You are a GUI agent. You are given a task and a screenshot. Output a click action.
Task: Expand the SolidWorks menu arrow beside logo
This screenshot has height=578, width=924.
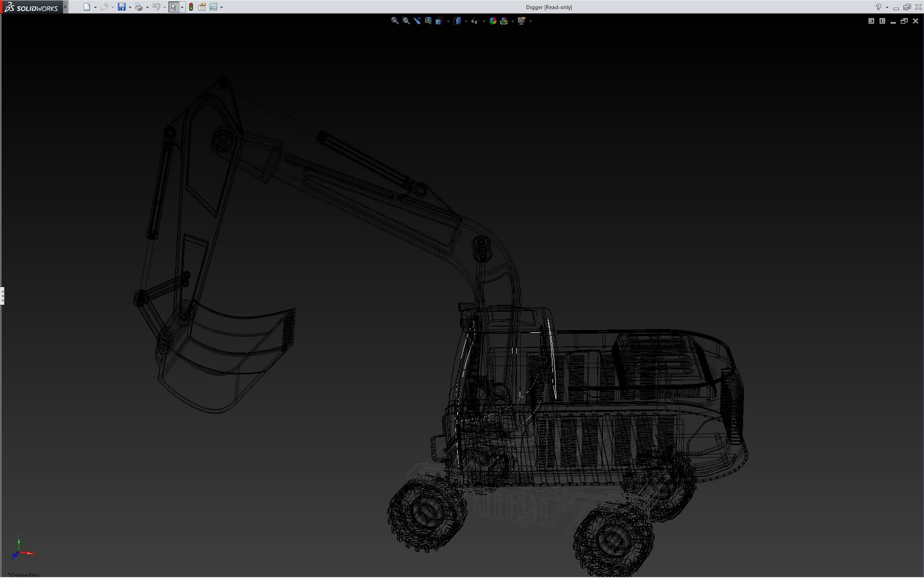coord(65,7)
